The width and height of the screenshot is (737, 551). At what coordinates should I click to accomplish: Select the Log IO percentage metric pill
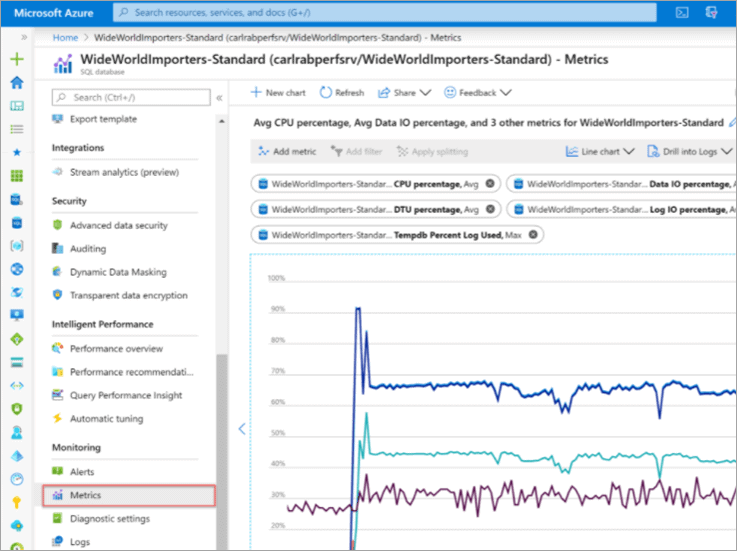[x=622, y=209]
